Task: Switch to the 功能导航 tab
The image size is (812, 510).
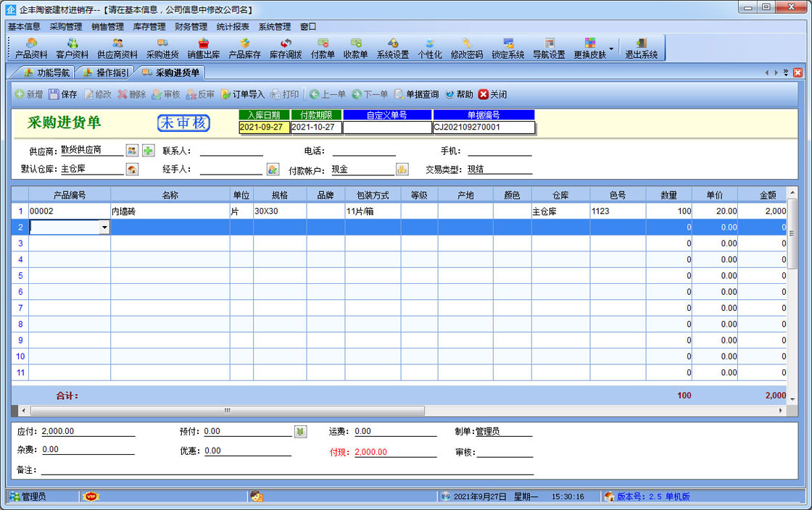Action: click(46, 72)
